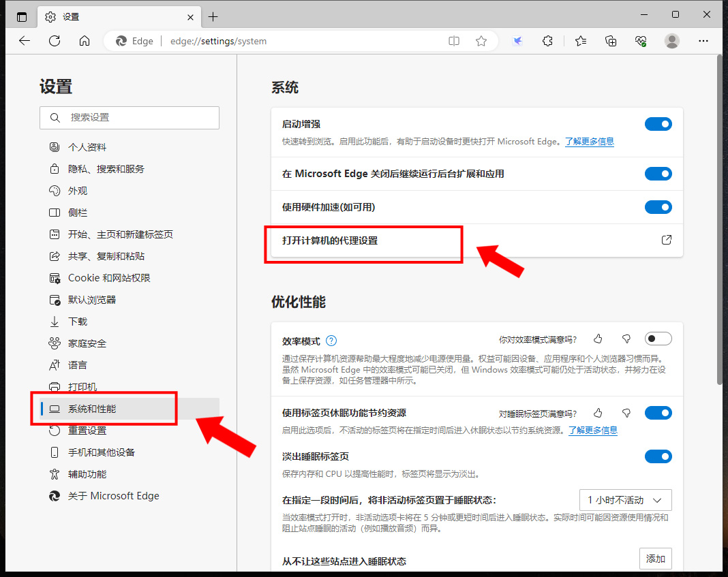728x577 pixels.
Task: Click the 效率模式 help question icon
Action: tap(331, 341)
